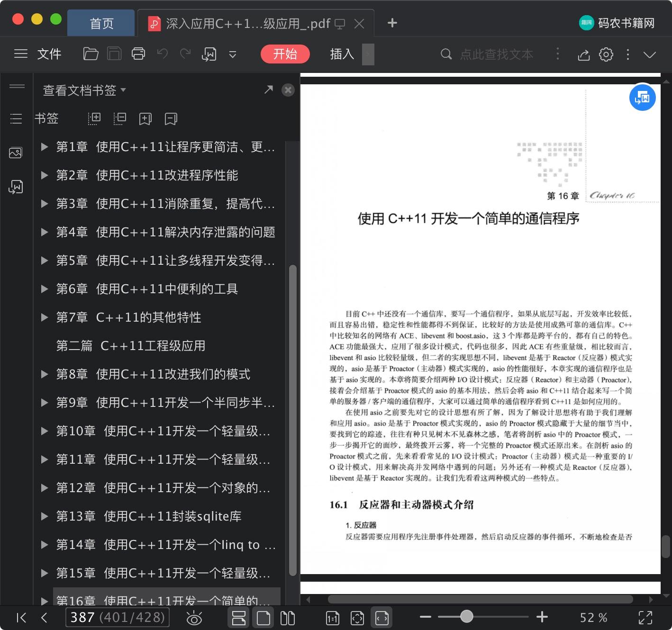Image resolution: width=672 pixels, height=630 pixels.
Task: Switch to the 首页 tab
Action: pyautogui.click(x=101, y=23)
